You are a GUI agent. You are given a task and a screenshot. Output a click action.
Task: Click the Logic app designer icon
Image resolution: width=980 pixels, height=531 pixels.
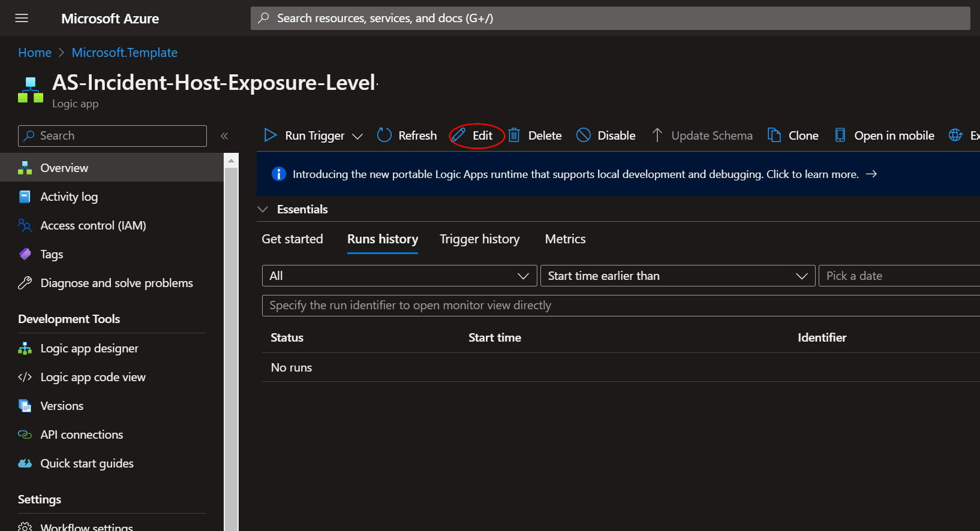(x=25, y=348)
